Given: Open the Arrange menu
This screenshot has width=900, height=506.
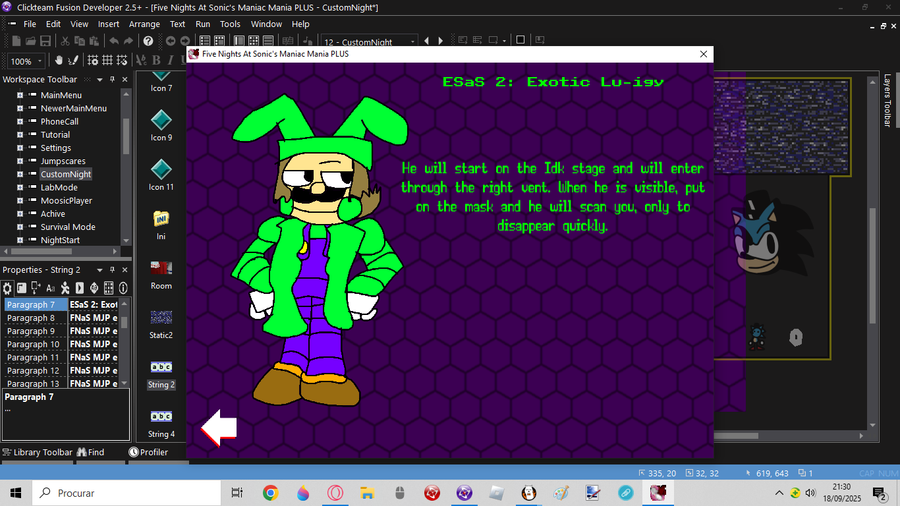Looking at the screenshot, I should tap(144, 24).
